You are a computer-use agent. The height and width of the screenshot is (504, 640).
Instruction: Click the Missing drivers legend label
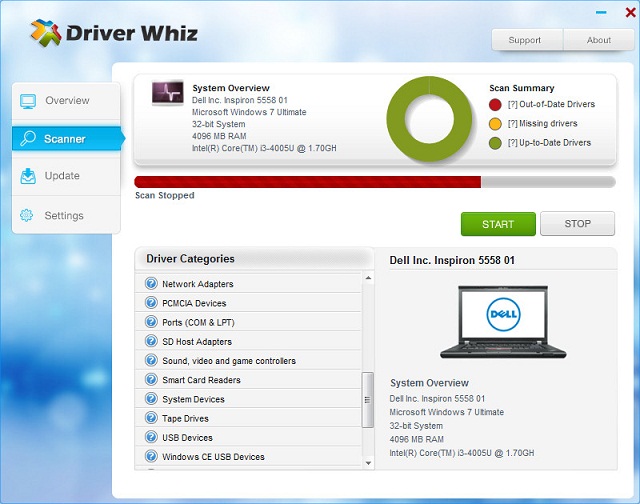point(542,123)
